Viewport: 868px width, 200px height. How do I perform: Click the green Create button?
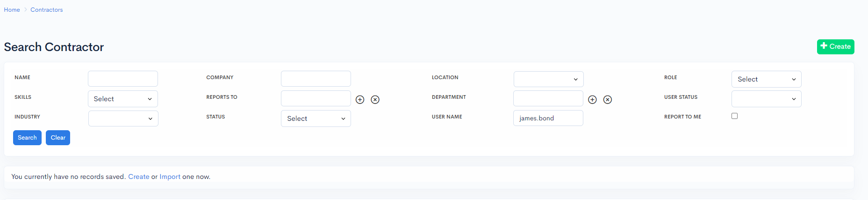pyautogui.click(x=835, y=46)
